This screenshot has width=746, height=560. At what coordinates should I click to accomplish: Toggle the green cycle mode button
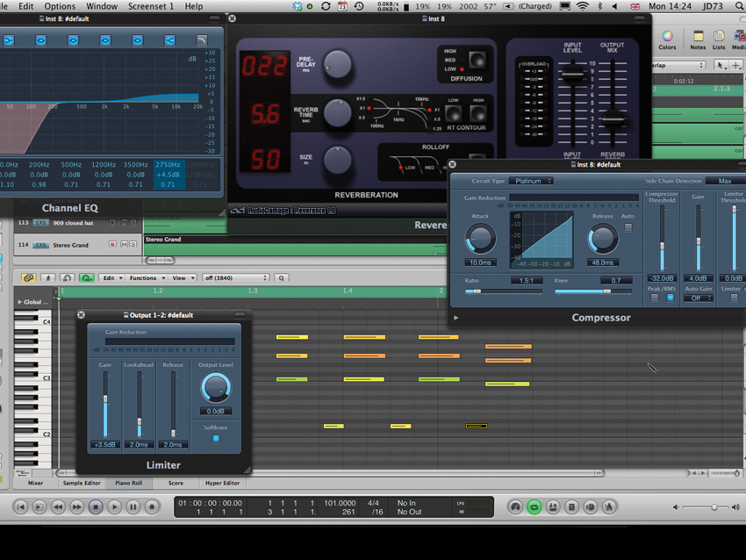coord(534,507)
